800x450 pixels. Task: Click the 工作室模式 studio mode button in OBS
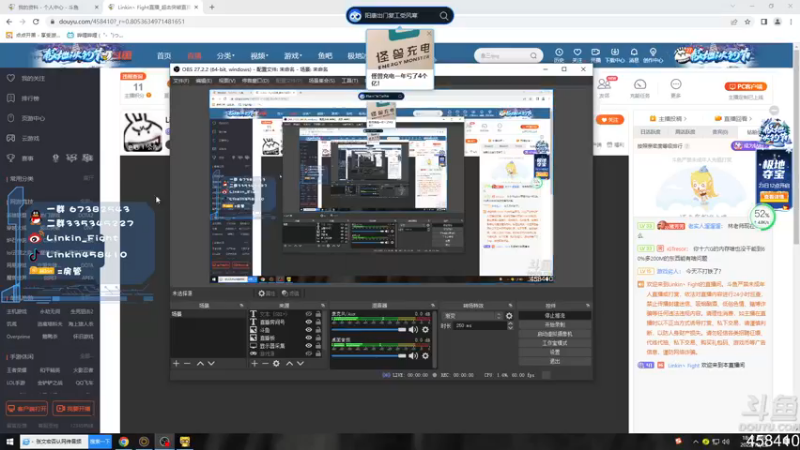pyautogui.click(x=555, y=343)
